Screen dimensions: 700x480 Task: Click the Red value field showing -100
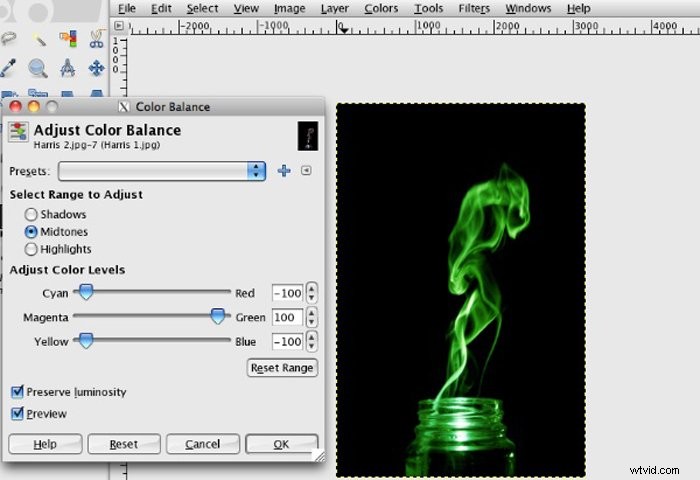[x=288, y=293]
